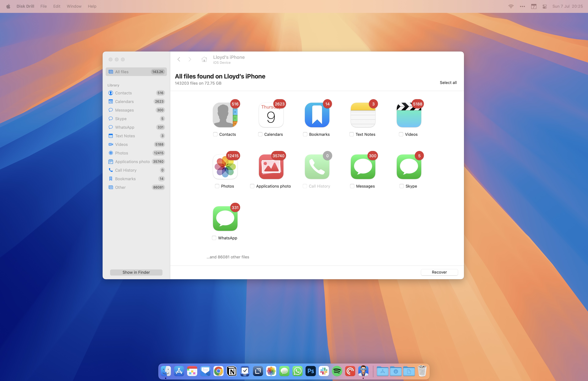This screenshot has width=588, height=381.
Task: Go to the home icon
Action: tap(204, 59)
